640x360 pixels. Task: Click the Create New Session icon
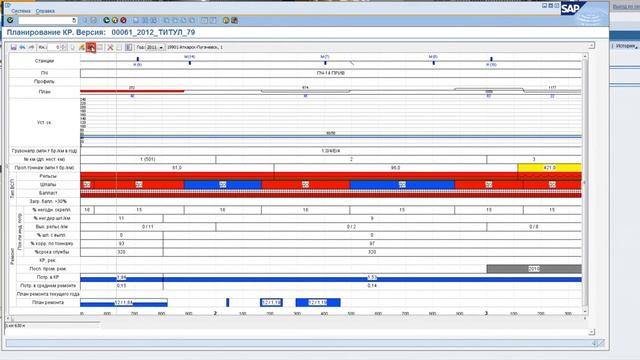204,20
